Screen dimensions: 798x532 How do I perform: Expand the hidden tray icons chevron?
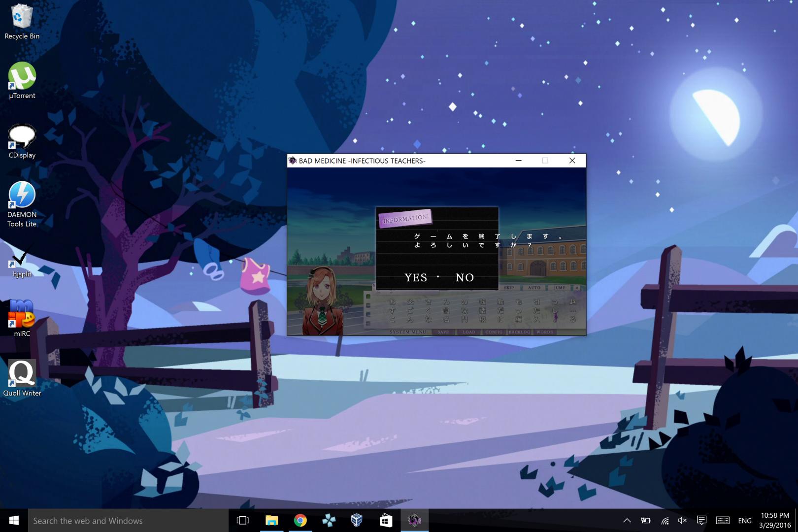627,521
